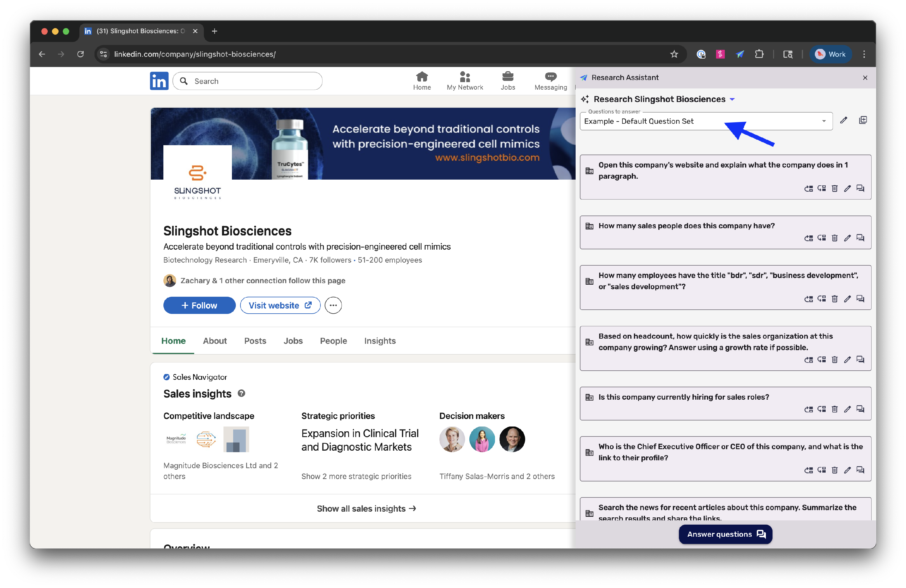
Task: Edit the 'How many sales people' question
Action: pos(847,238)
